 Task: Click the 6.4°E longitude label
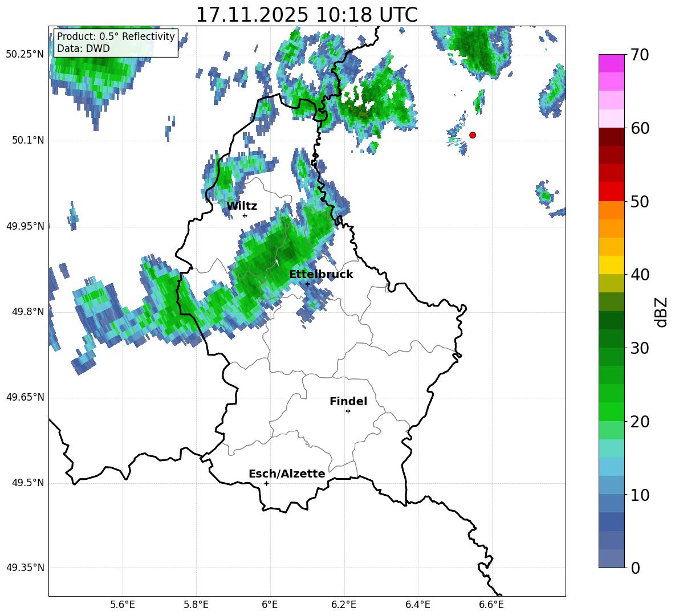pos(417,605)
